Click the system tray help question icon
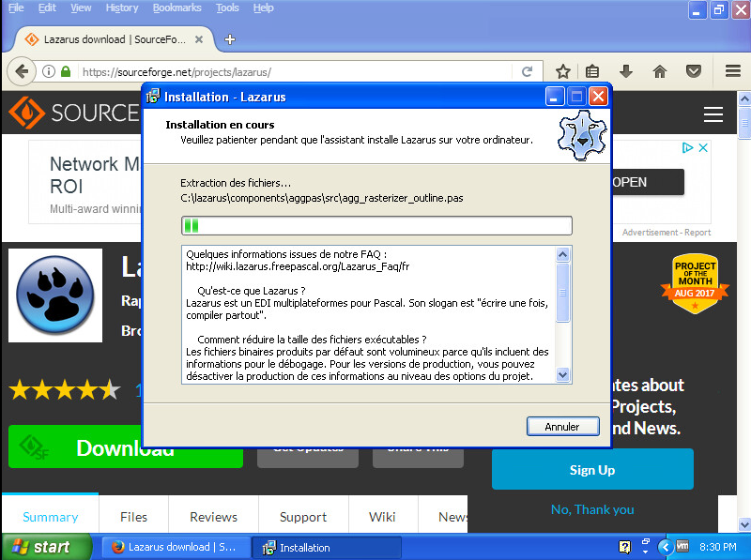 click(x=624, y=547)
